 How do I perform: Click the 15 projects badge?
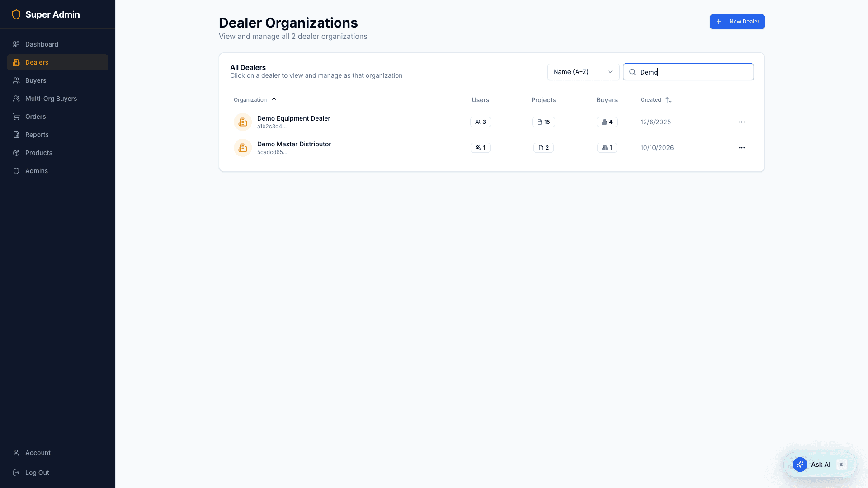(x=543, y=122)
